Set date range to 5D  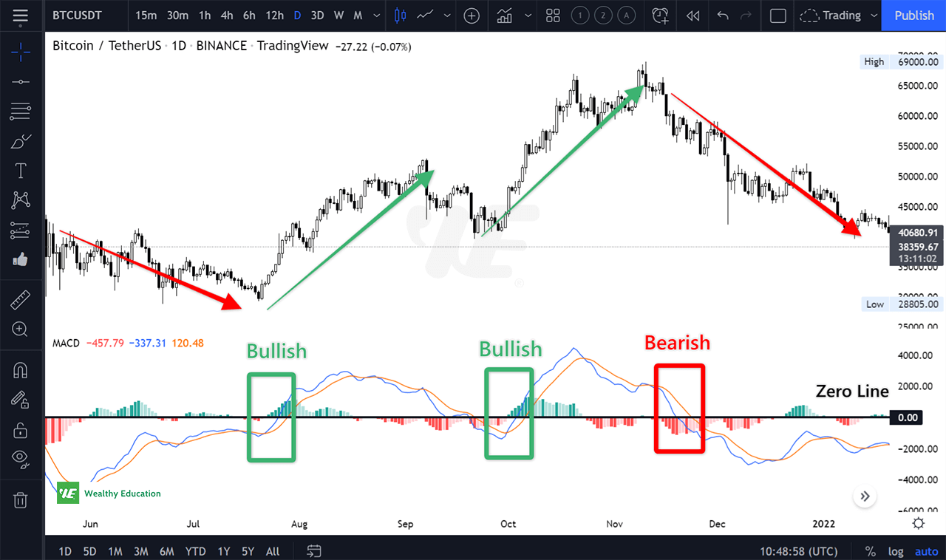tap(89, 551)
